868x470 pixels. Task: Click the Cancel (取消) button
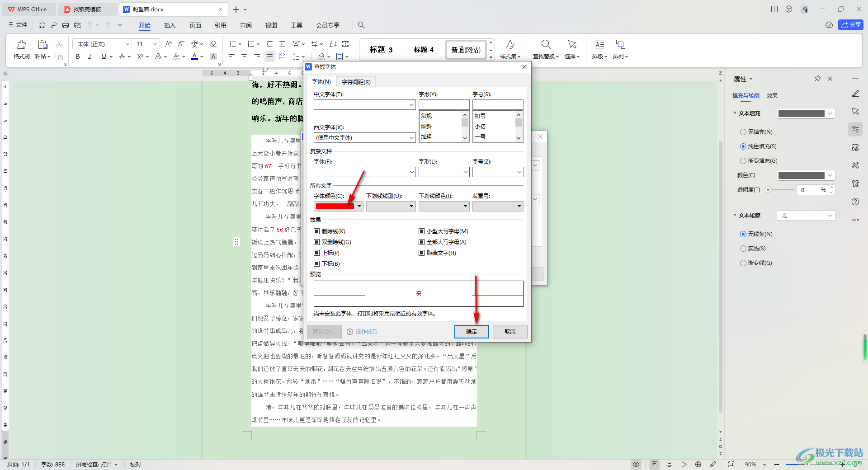pyautogui.click(x=510, y=332)
